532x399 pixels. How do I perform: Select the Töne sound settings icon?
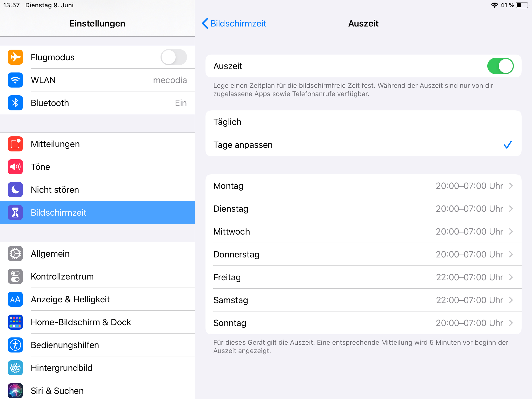point(15,167)
